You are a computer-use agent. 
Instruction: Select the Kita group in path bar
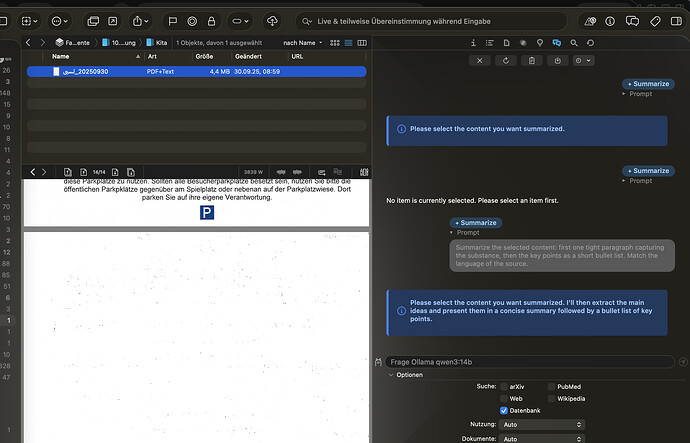click(x=157, y=43)
